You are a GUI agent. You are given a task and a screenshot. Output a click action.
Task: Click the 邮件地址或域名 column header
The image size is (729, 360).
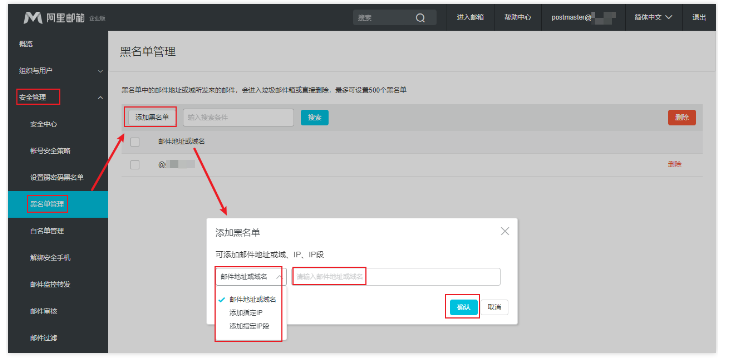(x=181, y=141)
